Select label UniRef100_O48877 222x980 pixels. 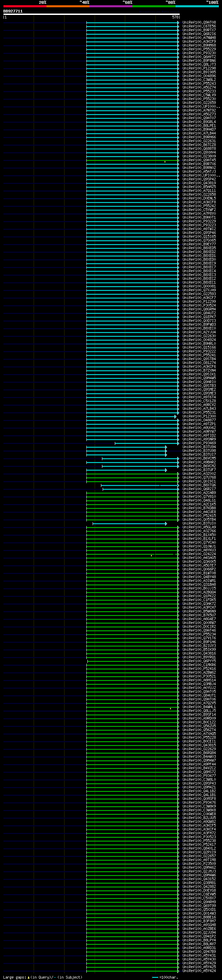(x=199, y=420)
